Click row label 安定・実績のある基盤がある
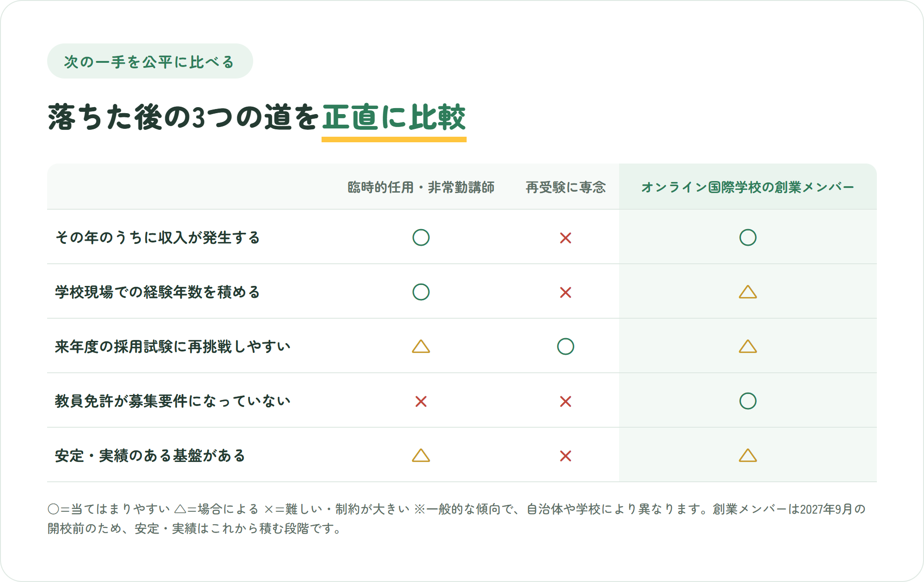The image size is (924, 582). [150, 455]
